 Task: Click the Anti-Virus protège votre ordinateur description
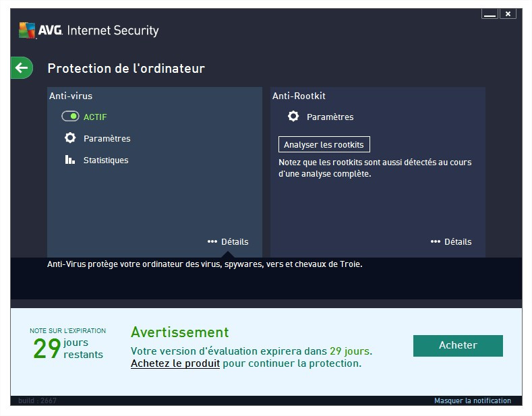204,264
